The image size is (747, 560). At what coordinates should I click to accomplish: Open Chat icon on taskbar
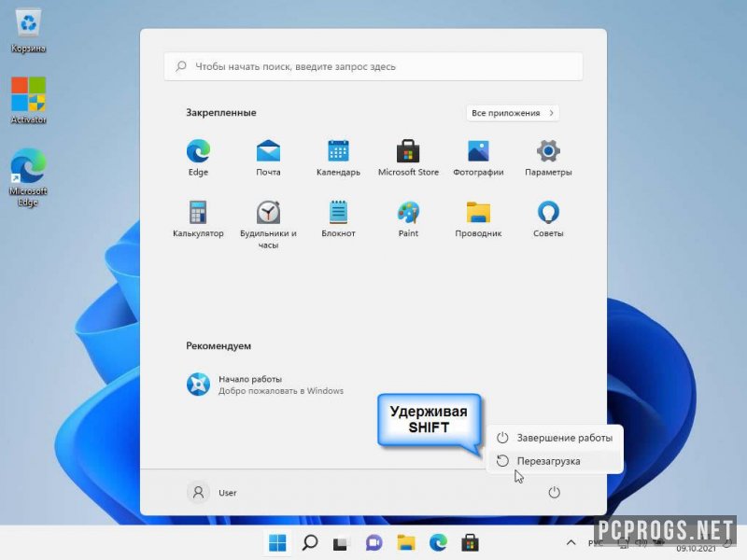(x=374, y=542)
